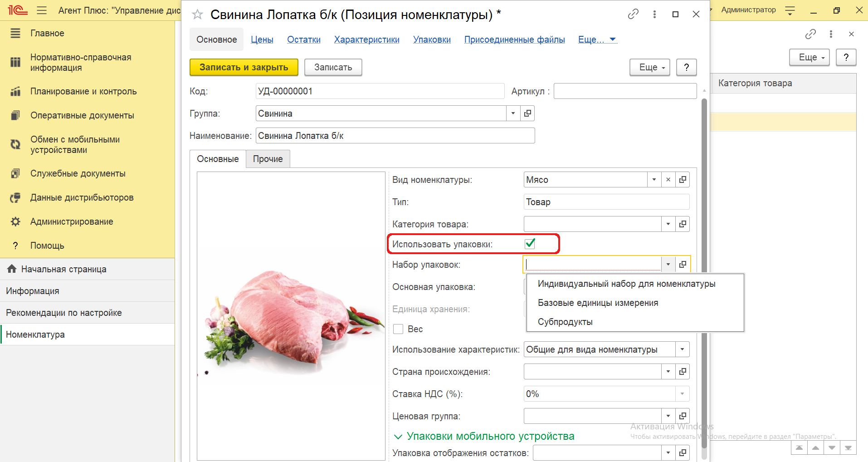Click the pork product image thumbnail
The image size is (868, 462).
click(291, 316)
